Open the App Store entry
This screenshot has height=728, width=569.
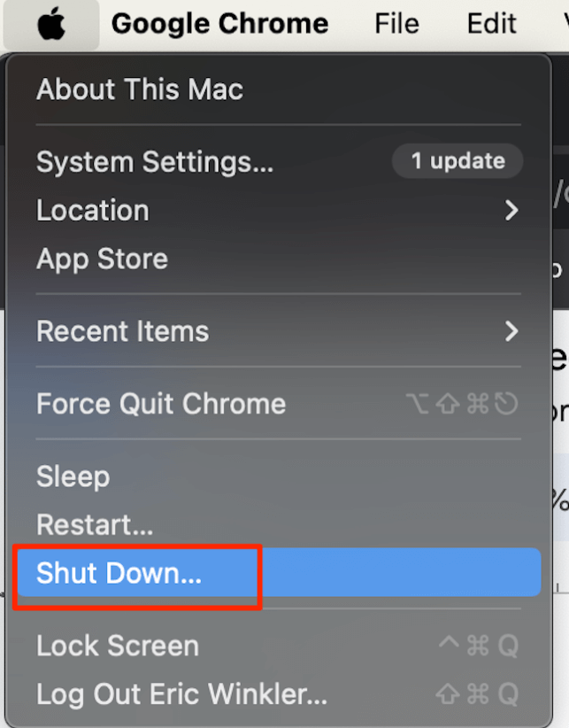[x=278, y=259]
